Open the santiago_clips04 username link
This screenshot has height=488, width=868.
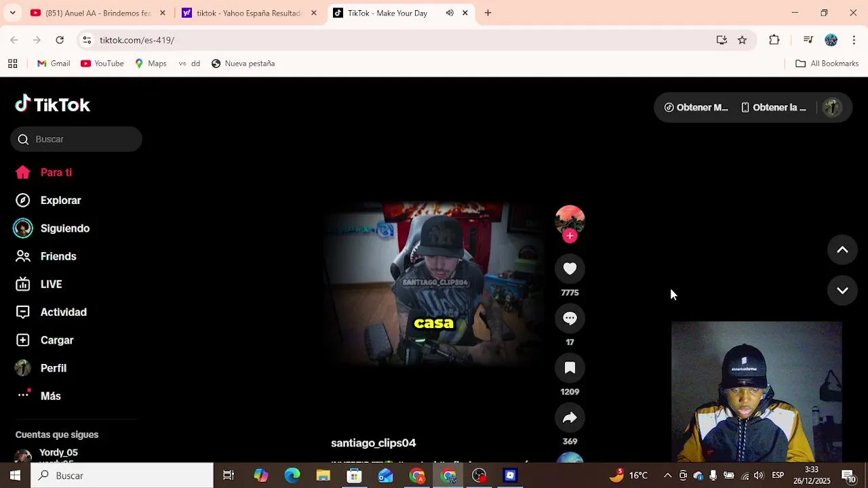point(373,443)
